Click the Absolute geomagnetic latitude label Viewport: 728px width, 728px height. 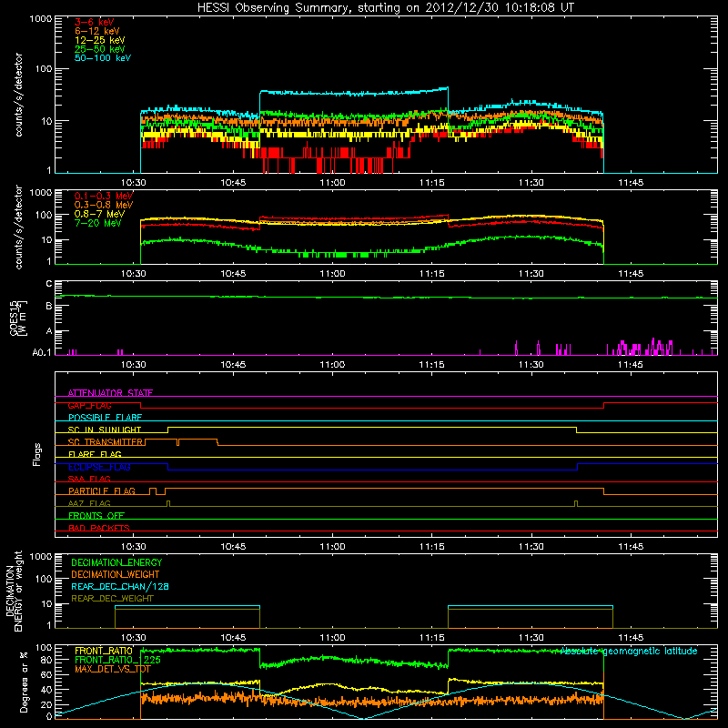(629, 651)
